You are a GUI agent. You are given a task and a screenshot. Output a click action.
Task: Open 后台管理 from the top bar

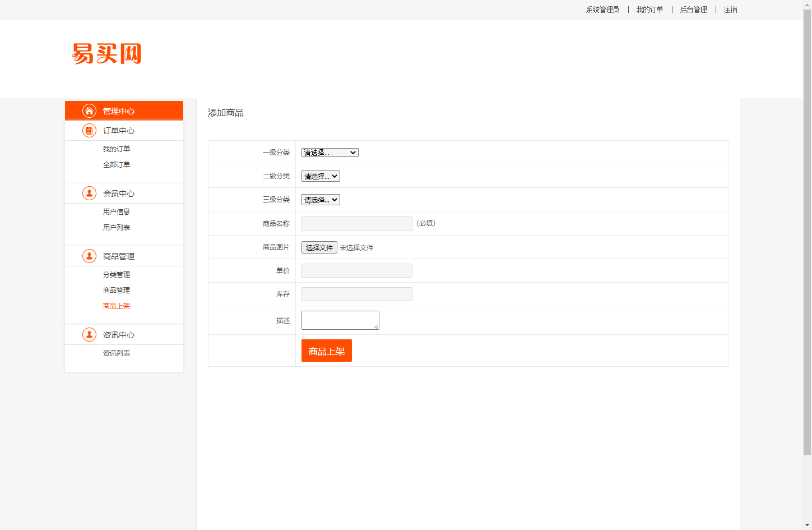(x=693, y=10)
